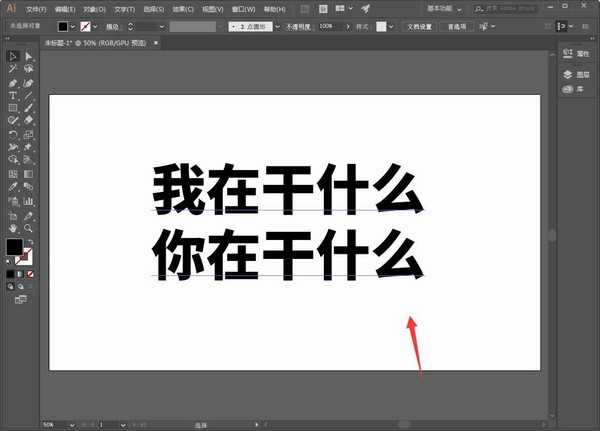Click the black Fill color box in toolbar
The height and width of the screenshot is (431, 600).
pyautogui.click(x=15, y=247)
